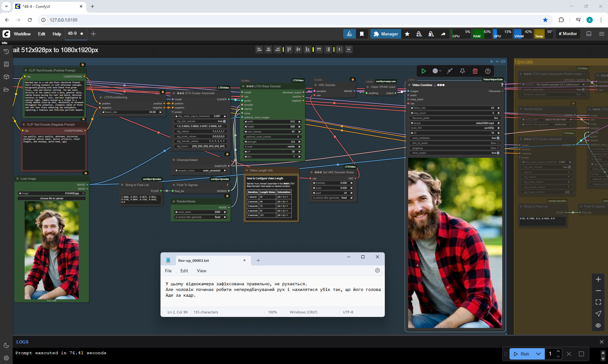Open the View menu in Notepad
Image resolution: width=608 pixels, height=364 pixels.
point(201,271)
